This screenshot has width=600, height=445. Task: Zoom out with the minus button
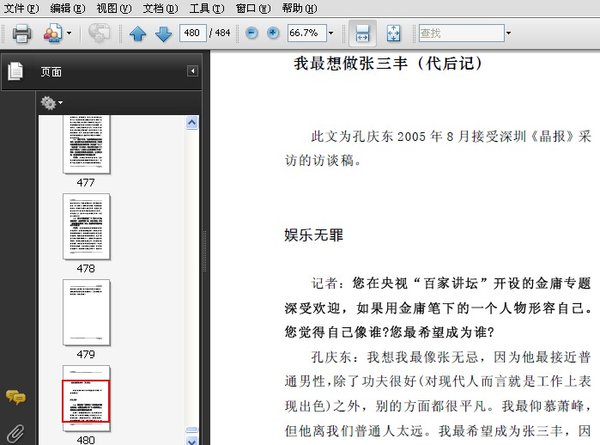[x=251, y=33]
